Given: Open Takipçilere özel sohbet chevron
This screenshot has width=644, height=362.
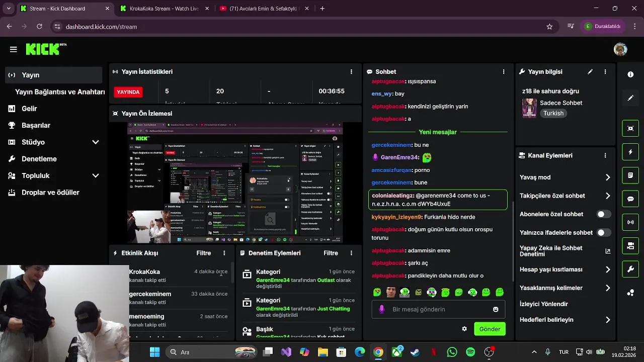Looking at the screenshot, I should click(x=608, y=196).
